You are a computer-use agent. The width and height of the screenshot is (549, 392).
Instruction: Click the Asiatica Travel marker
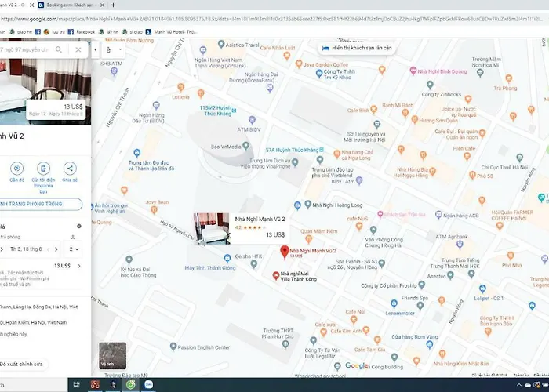[221, 44]
